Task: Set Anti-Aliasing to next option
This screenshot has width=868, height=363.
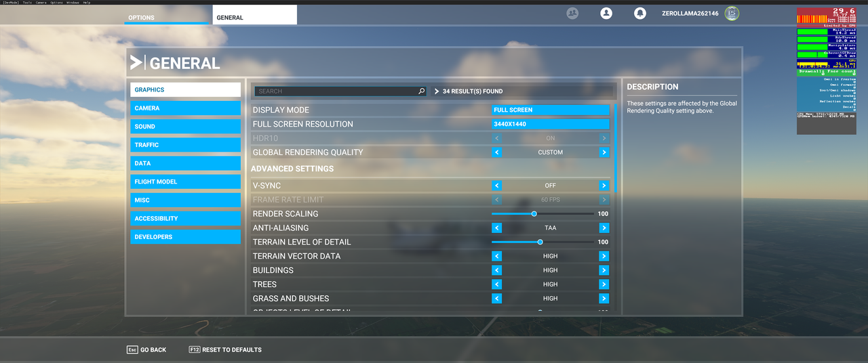Action: (604, 228)
